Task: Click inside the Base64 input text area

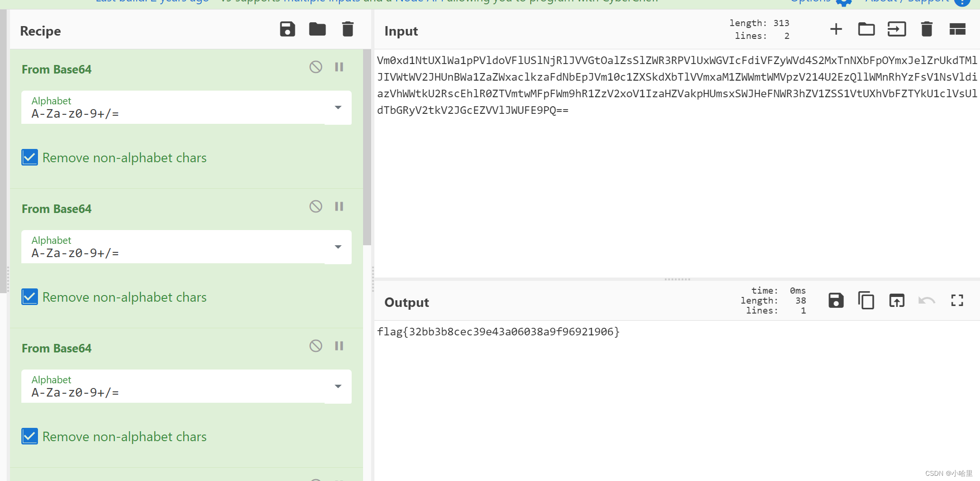Action: [x=677, y=164]
